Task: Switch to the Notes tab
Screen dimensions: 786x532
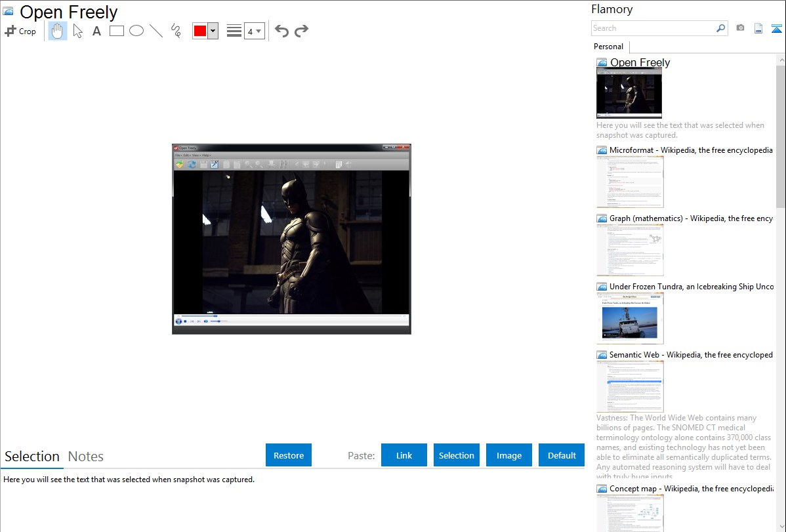Action: pos(86,457)
